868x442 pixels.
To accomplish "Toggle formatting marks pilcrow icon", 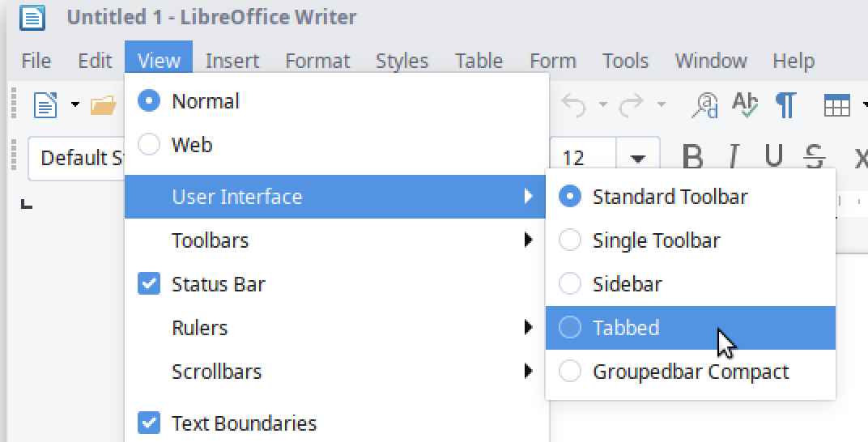I will (x=785, y=105).
